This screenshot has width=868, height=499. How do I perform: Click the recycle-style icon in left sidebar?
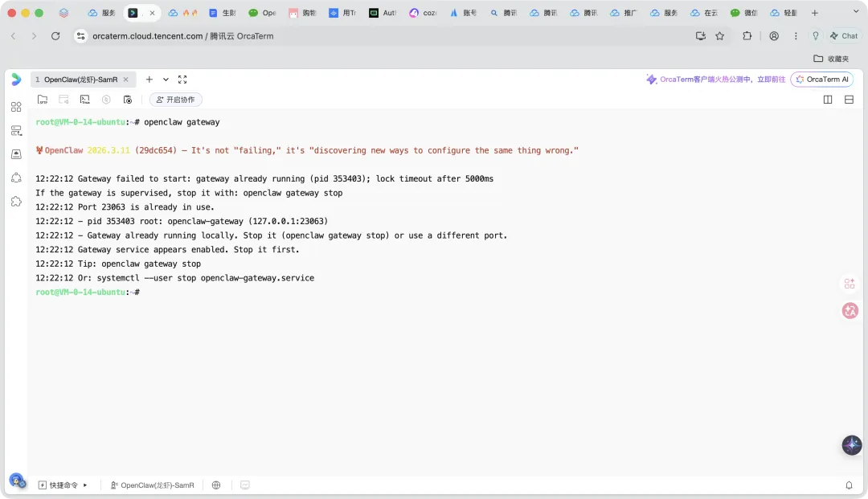point(16,178)
